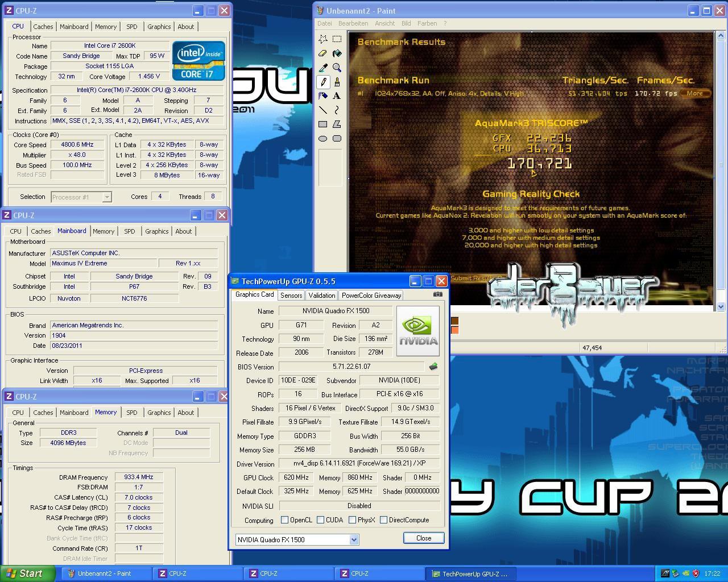Open the Bild menu in Paint

pyautogui.click(x=406, y=23)
